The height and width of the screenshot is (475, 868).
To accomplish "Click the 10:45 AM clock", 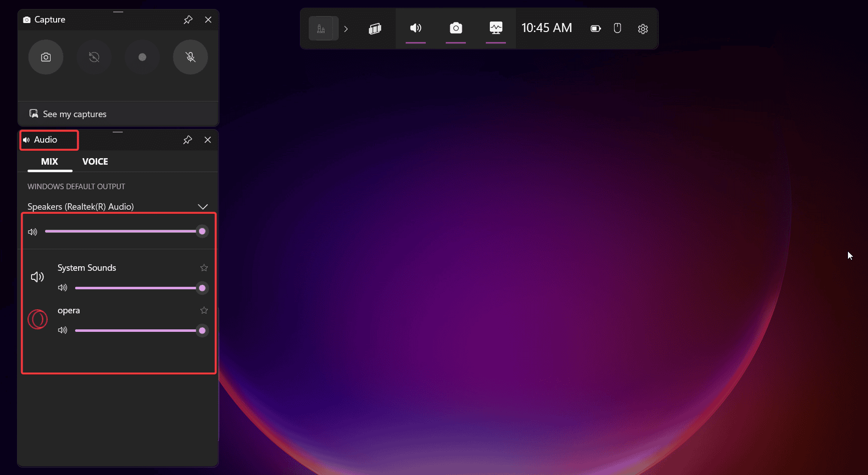I will coord(546,28).
